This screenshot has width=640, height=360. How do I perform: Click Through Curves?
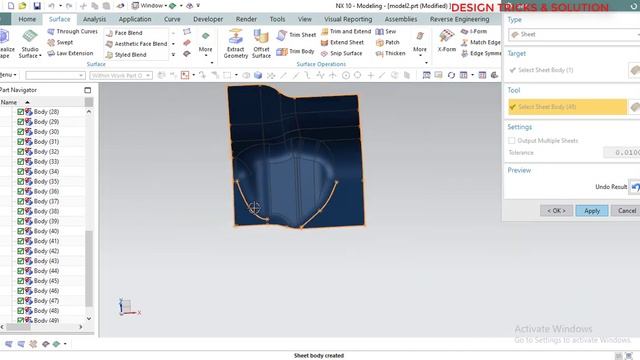[73, 31]
